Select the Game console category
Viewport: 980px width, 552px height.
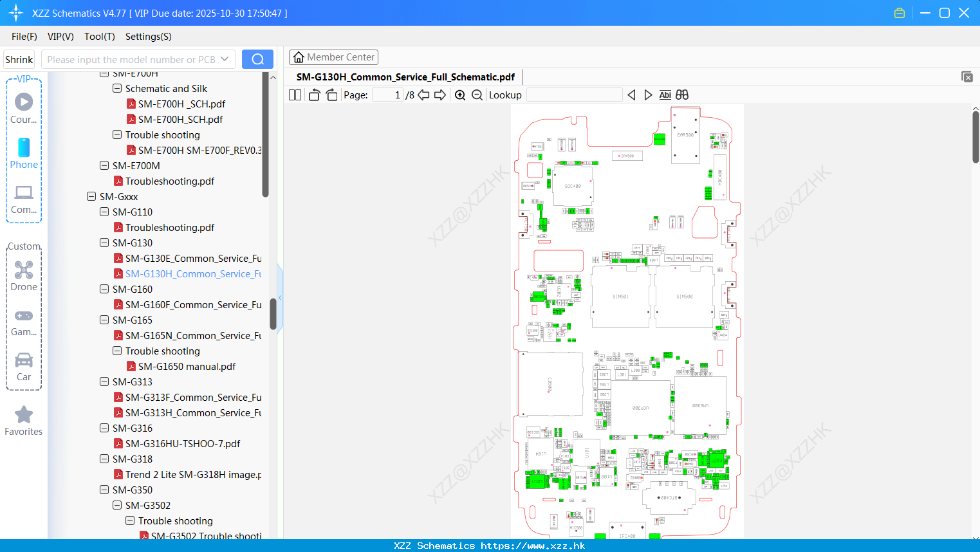[24, 322]
